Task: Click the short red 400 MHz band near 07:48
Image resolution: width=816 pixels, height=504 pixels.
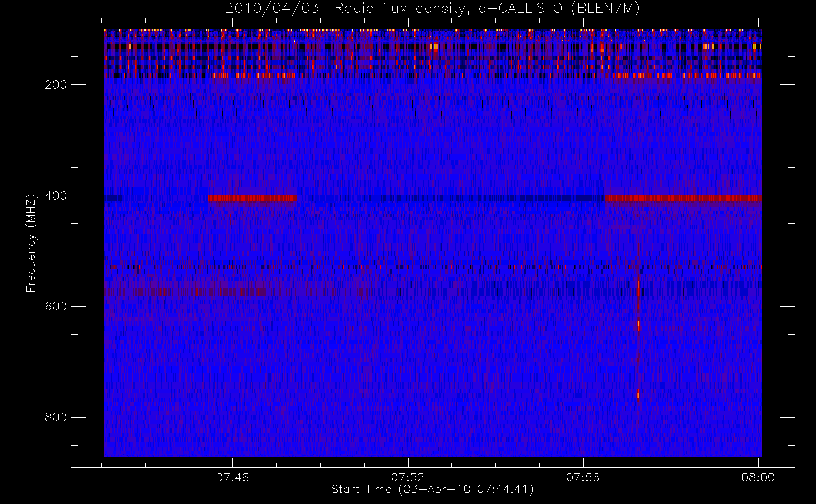Action: point(252,198)
